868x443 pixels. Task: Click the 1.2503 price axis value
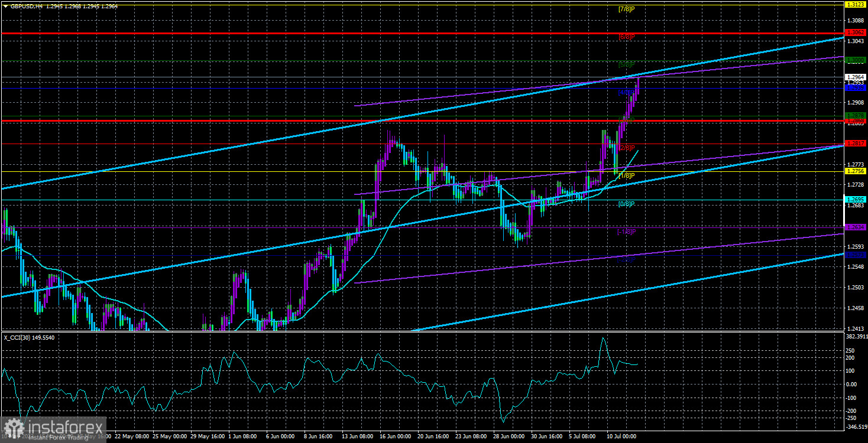pyautogui.click(x=856, y=288)
